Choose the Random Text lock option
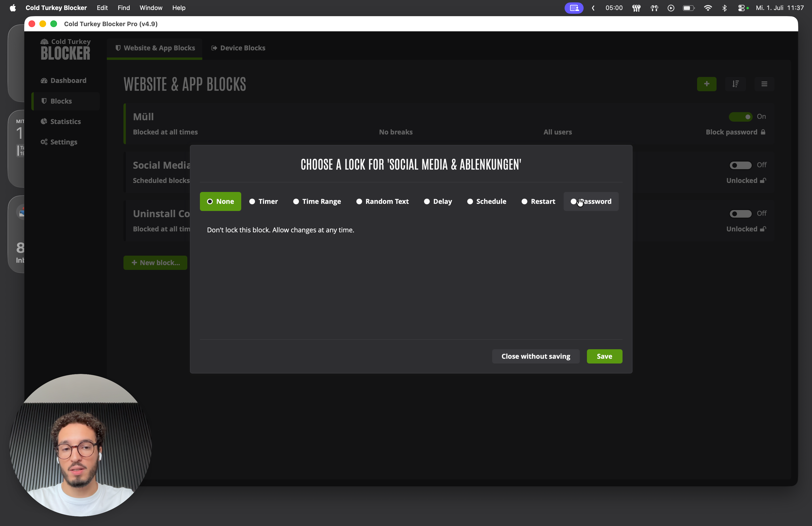The width and height of the screenshot is (812, 526). [382, 201]
